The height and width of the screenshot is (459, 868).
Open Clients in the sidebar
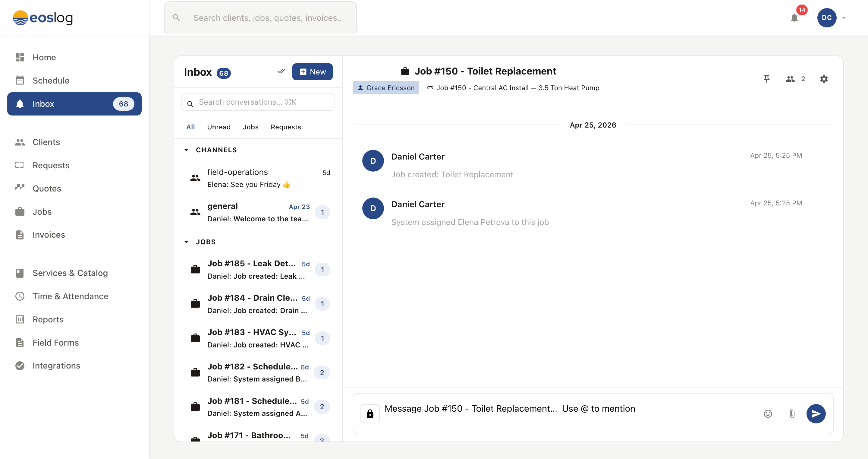74,142
